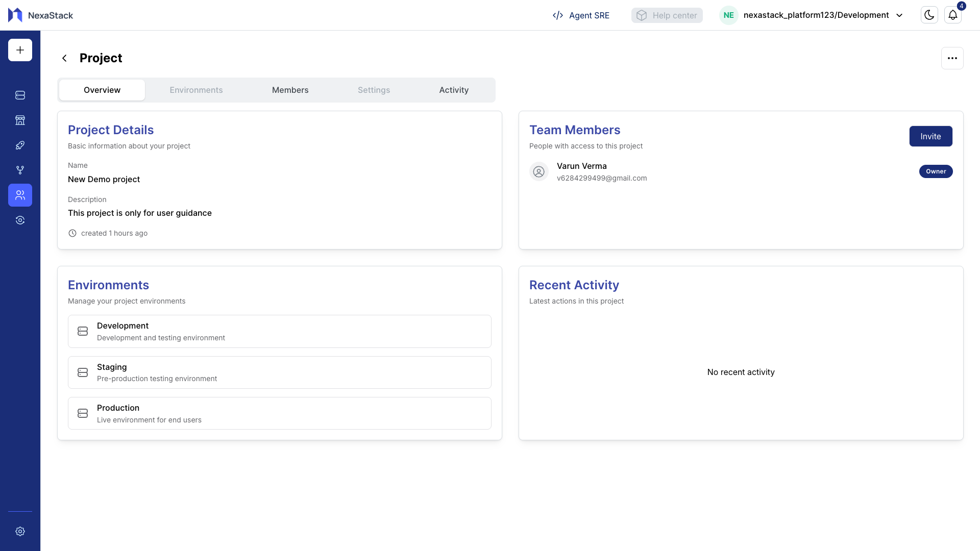Open the project options via three-dot menu
Viewport: 980px width, 551px height.
(x=952, y=58)
